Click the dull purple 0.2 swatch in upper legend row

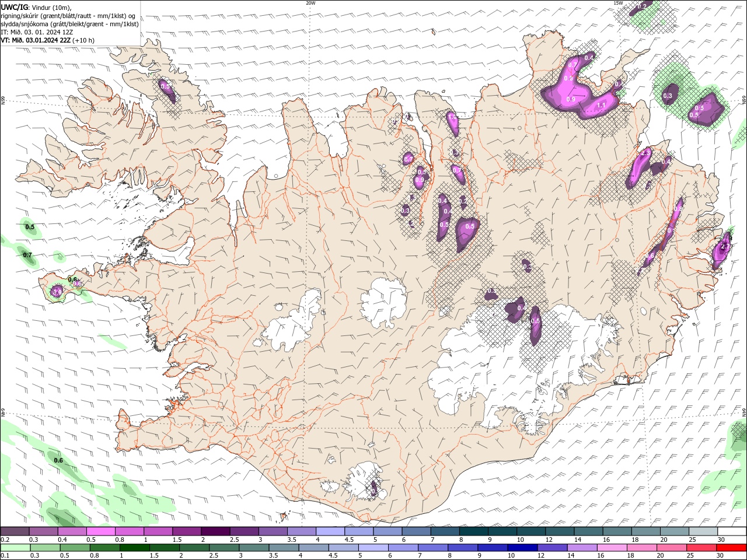pyautogui.click(x=15, y=531)
